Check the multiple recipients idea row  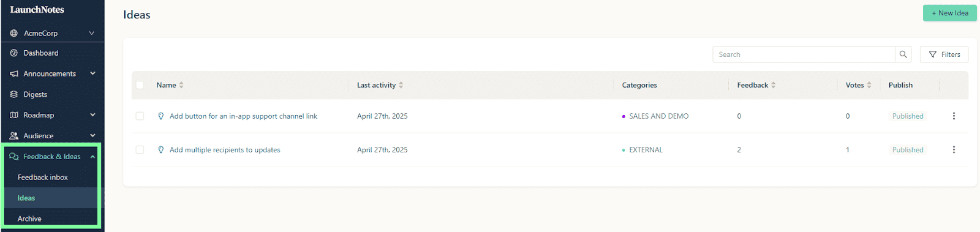[x=140, y=150]
